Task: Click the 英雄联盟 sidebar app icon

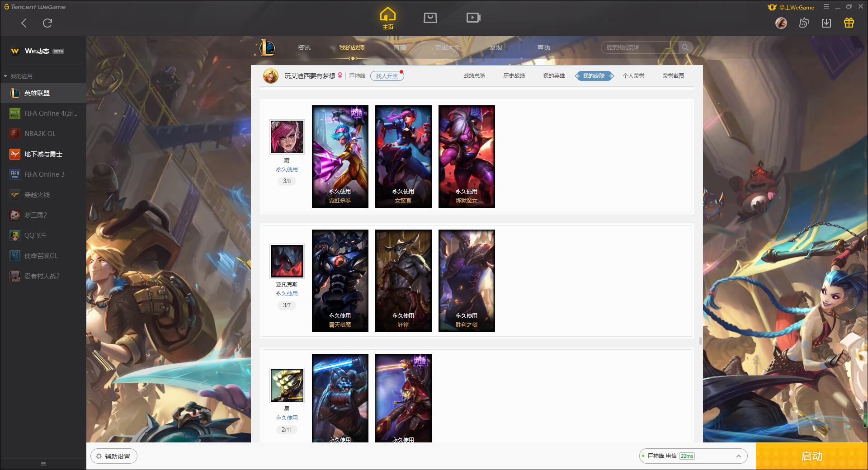Action: (15, 93)
